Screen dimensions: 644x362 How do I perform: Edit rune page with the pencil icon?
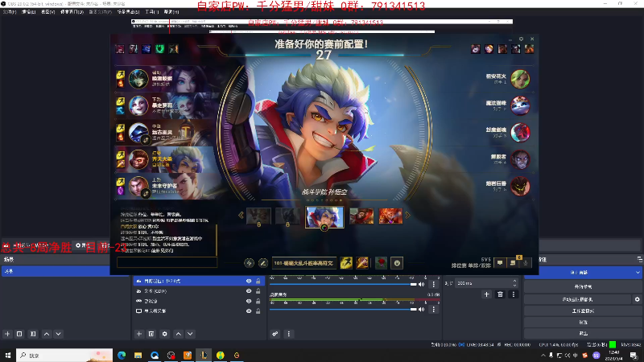(x=263, y=263)
